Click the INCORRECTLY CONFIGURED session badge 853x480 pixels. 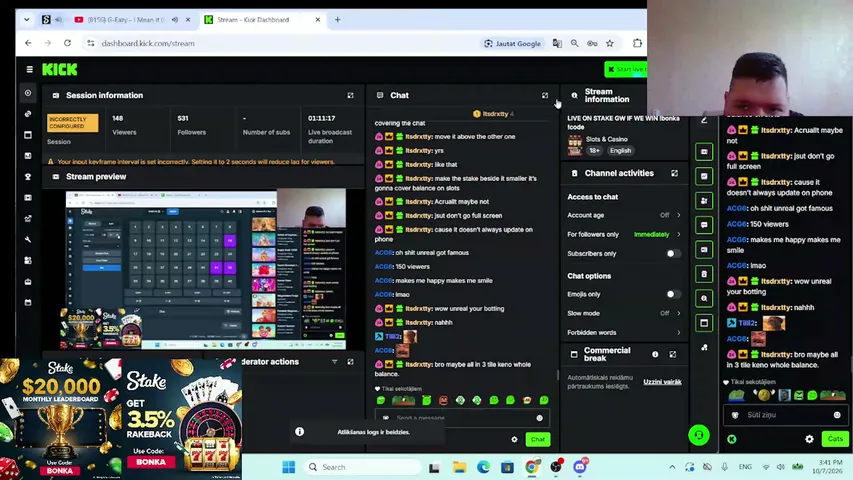pyautogui.click(x=72, y=123)
